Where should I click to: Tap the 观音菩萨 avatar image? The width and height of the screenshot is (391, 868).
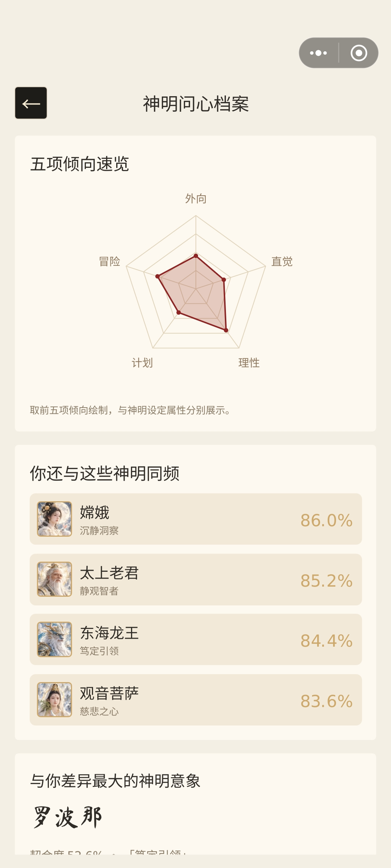coord(55,700)
